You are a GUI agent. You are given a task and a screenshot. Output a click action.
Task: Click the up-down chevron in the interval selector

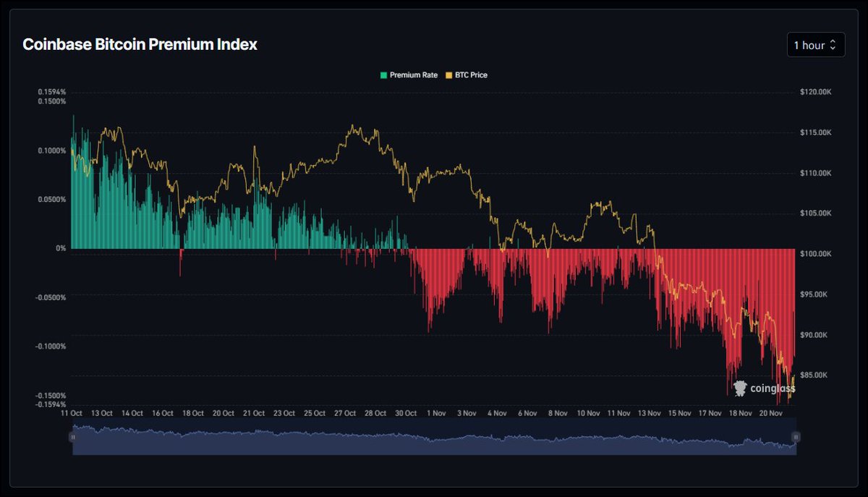833,45
